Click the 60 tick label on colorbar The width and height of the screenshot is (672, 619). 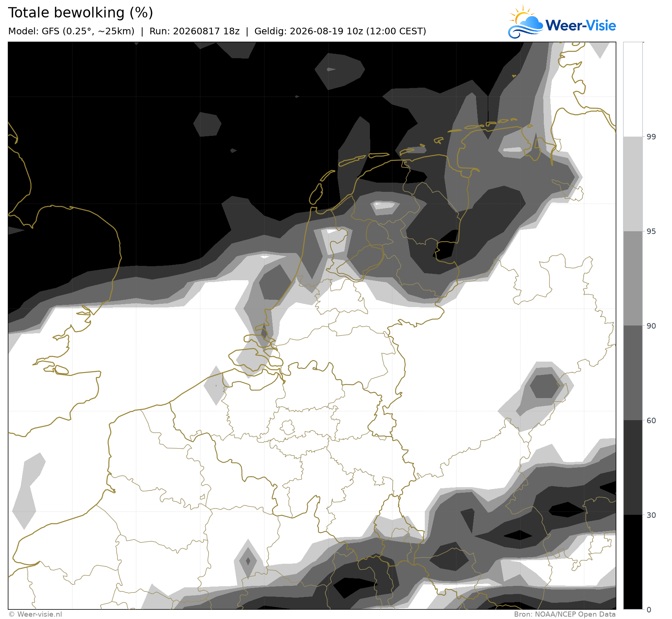[651, 421]
